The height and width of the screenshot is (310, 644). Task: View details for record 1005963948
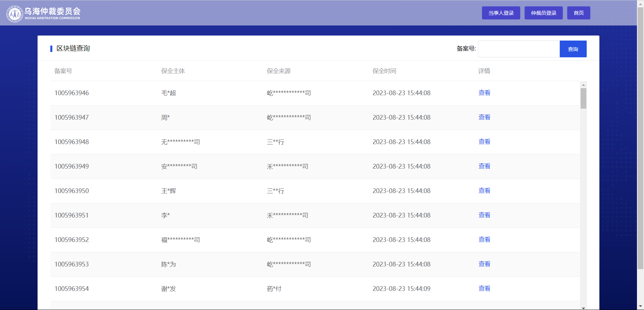[x=484, y=142]
